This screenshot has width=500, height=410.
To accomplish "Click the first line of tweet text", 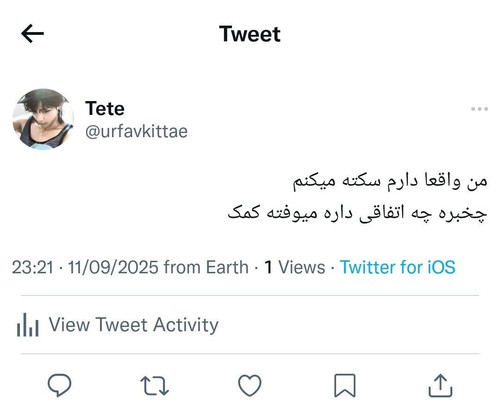I will point(390,181).
